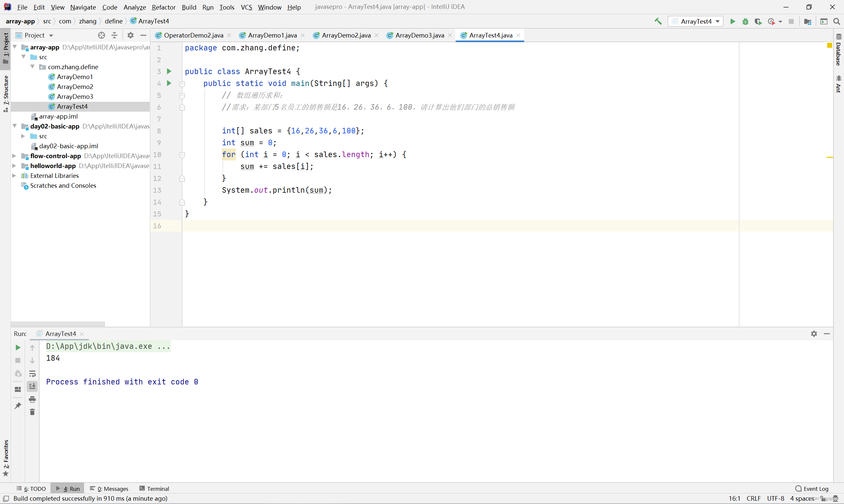Pin the Run tab
Image resolution: width=844 pixels, height=504 pixels.
(18, 406)
